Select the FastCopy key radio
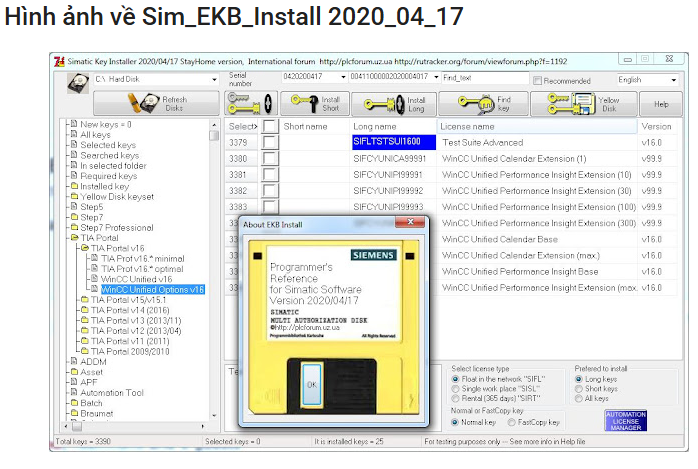The height and width of the screenshot is (469, 698). tap(511, 422)
